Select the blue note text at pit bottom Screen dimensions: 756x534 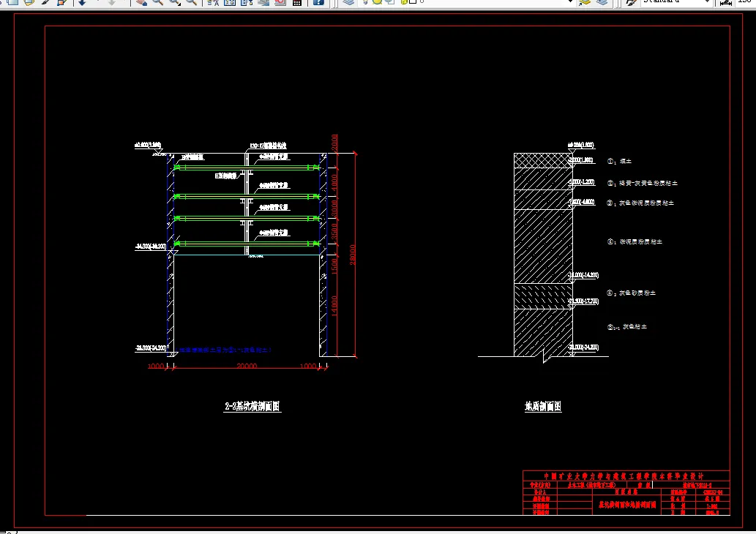(x=225, y=350)
